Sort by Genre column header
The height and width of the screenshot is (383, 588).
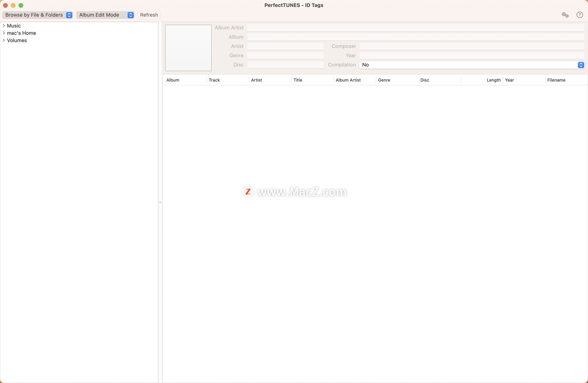click(x=397, y=80)
